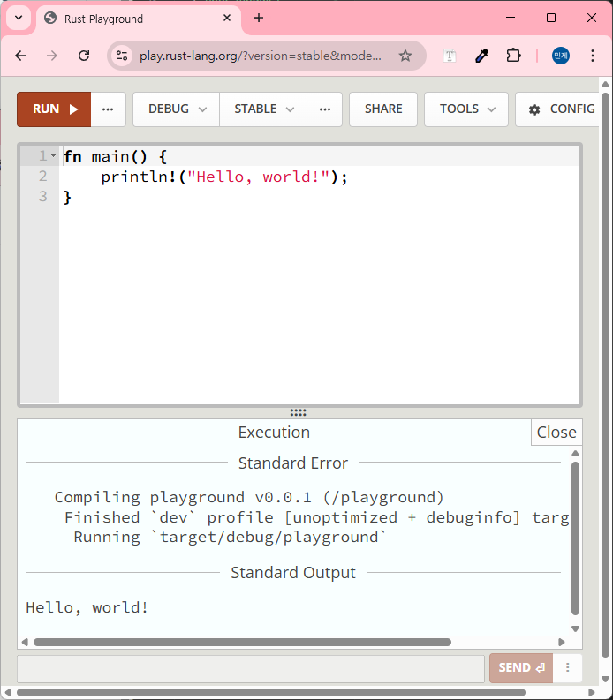Click the "Running `target/debug/playground`" line
The image size is (613, 700).
(230, 537)
